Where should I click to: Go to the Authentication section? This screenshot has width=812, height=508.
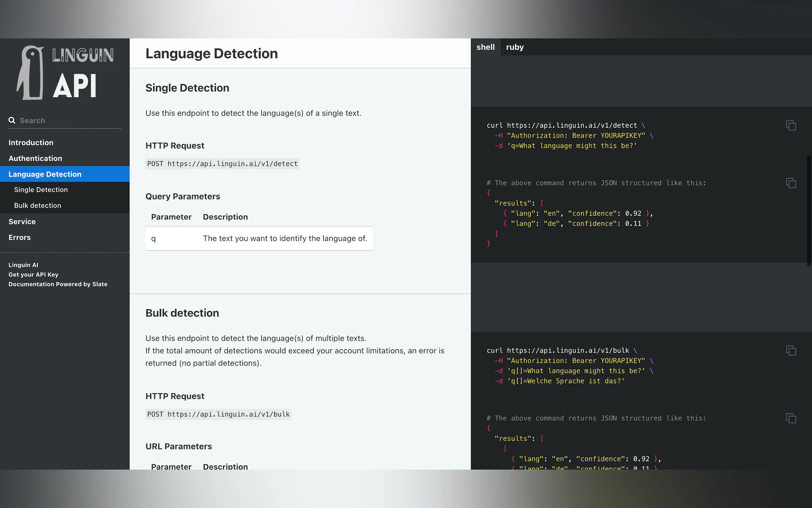[x=35, y=158]
